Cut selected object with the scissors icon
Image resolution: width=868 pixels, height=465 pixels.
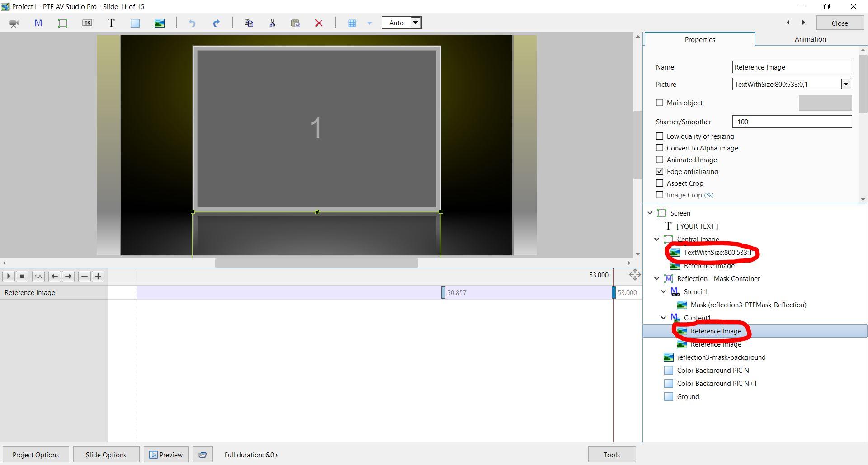click(x=272, y=23)
